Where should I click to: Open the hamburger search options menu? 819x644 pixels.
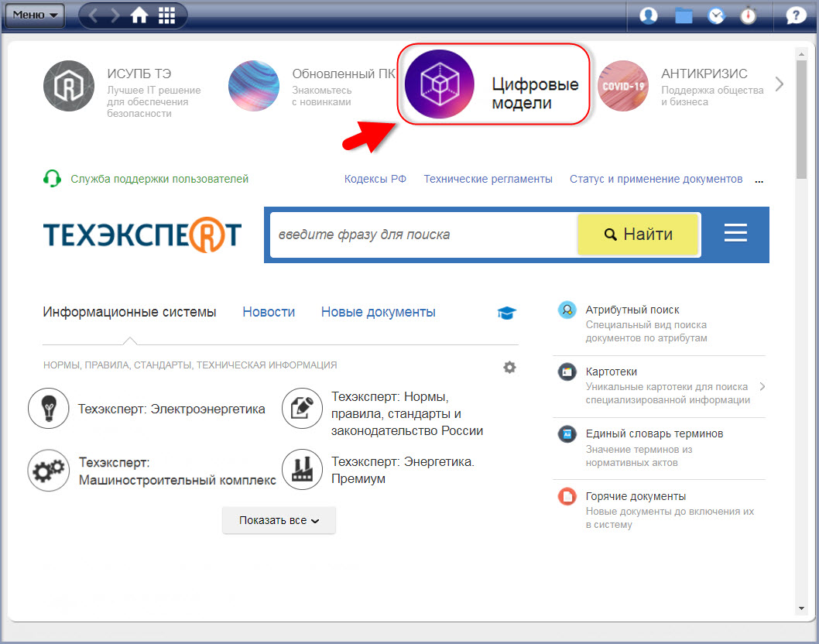[x=735, y=233]
